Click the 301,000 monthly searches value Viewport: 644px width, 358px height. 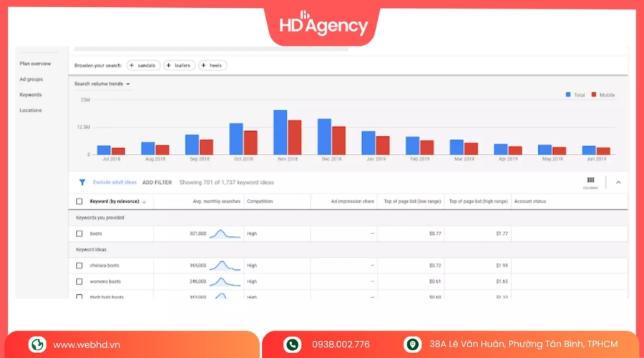[198, 233]
